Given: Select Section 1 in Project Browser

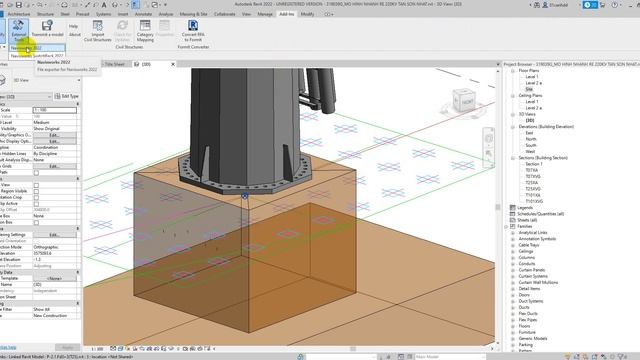Looking at the screenshot, I should [x=533, y=164].
